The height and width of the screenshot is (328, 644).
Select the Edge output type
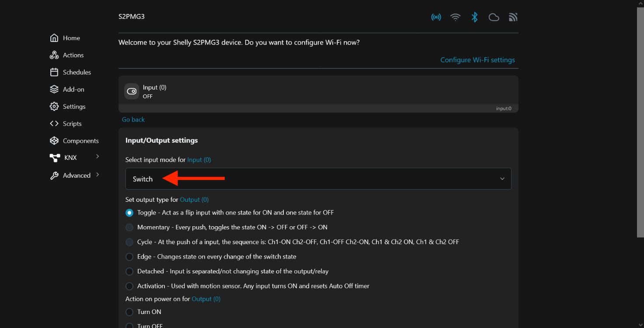coord(129,257)
